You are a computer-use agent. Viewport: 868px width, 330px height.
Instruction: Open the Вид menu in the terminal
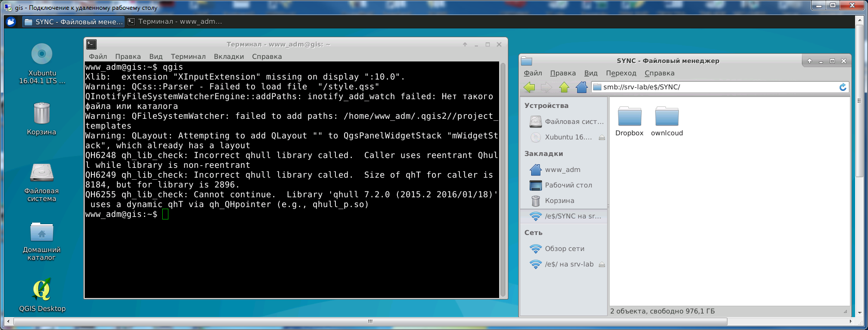click(156, 56)
